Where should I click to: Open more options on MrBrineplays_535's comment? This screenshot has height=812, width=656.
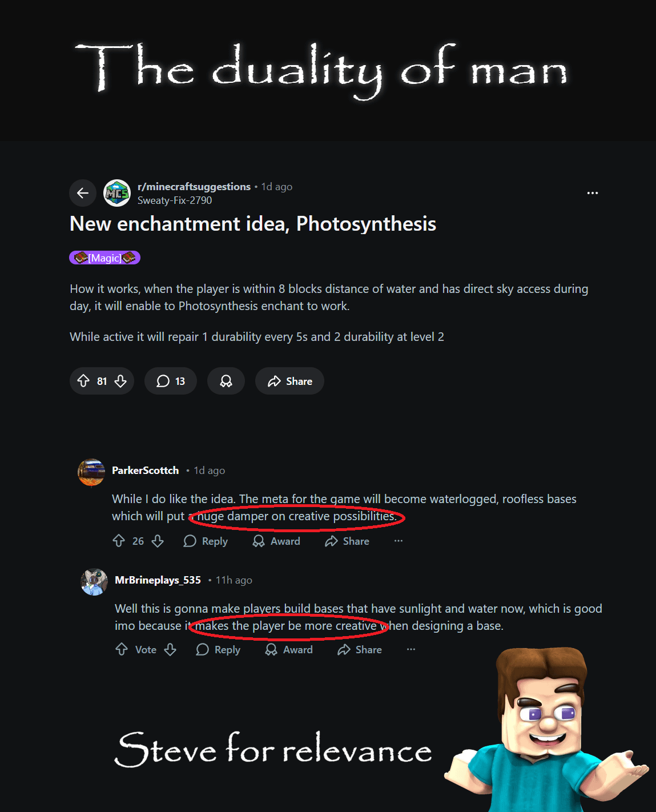coord(411,649)
